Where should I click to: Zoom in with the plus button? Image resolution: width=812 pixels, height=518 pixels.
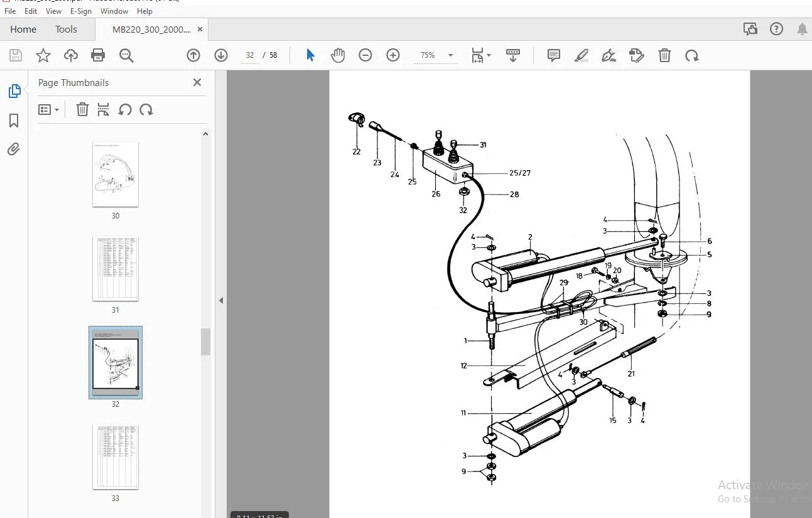[393, 55]
